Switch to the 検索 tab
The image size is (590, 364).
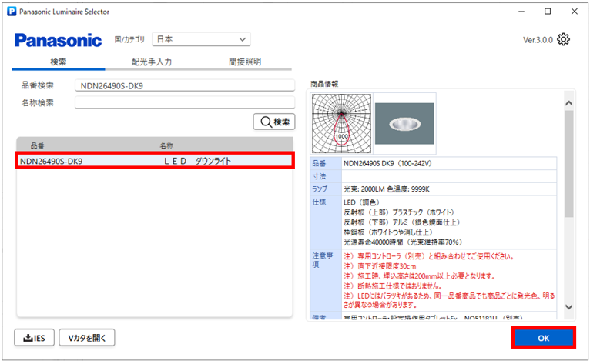59,62
